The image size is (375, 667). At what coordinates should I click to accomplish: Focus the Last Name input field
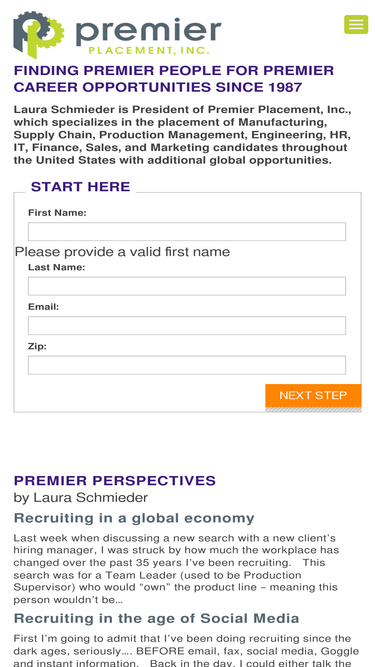[187, 286]
